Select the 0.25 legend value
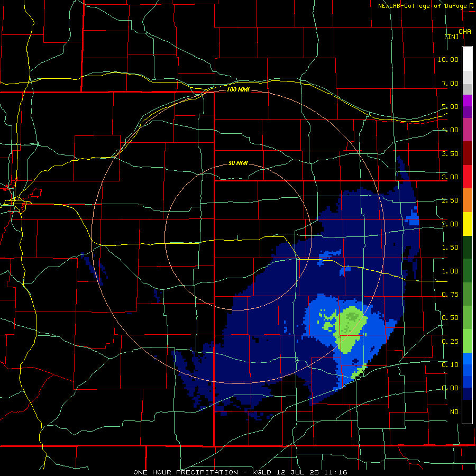The height and width of the screenshot is (476, 476). pos(450,342)
